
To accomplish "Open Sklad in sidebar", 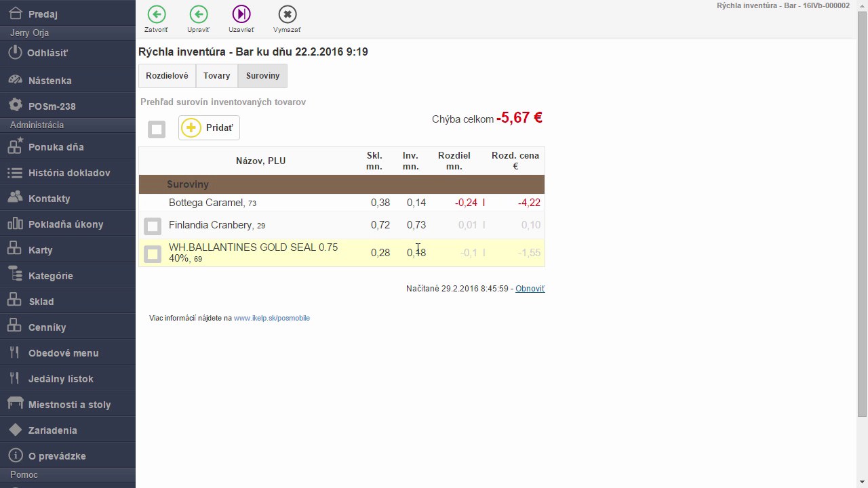I will click(68, 301).
